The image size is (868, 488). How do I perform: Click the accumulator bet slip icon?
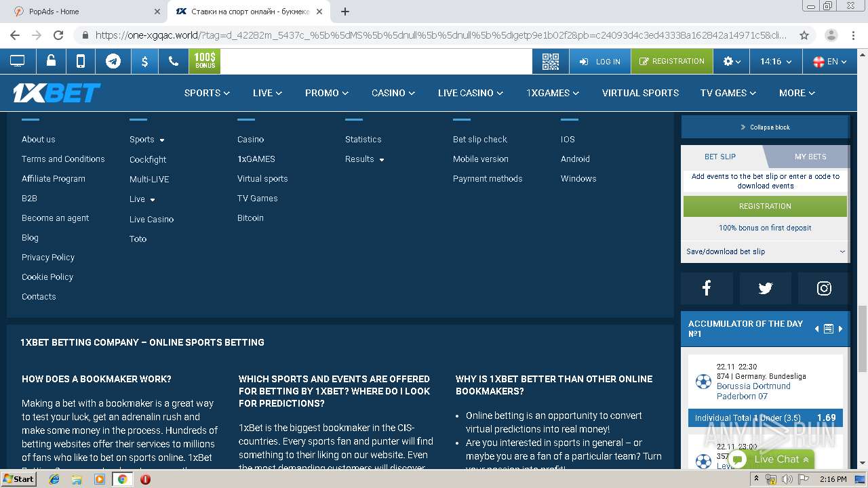(828, 329)
